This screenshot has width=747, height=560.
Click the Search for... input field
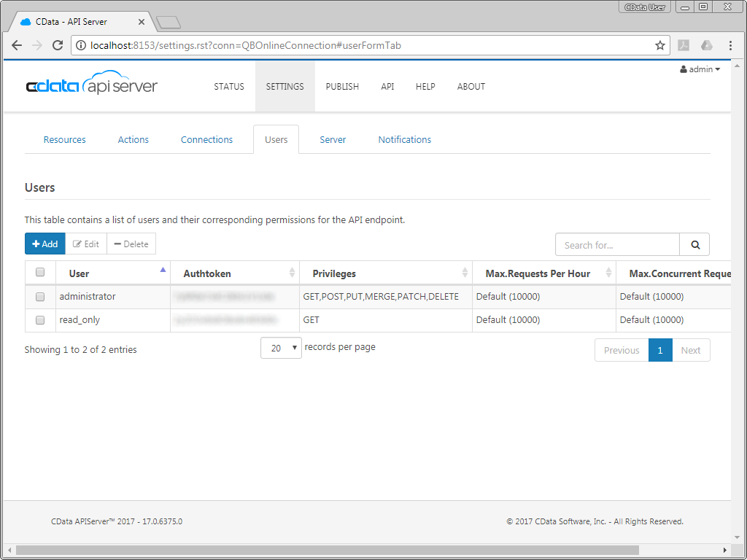pyautogui.click(x=617, y=245)
